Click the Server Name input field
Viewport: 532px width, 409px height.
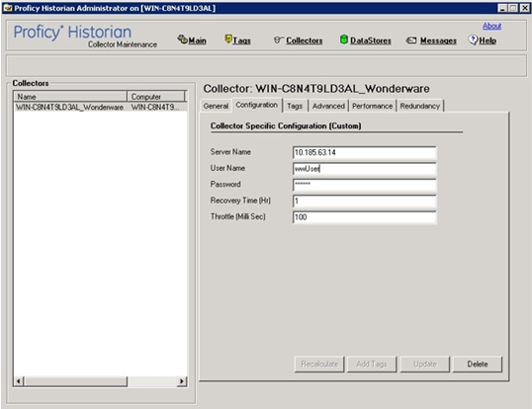pos(365,152)
